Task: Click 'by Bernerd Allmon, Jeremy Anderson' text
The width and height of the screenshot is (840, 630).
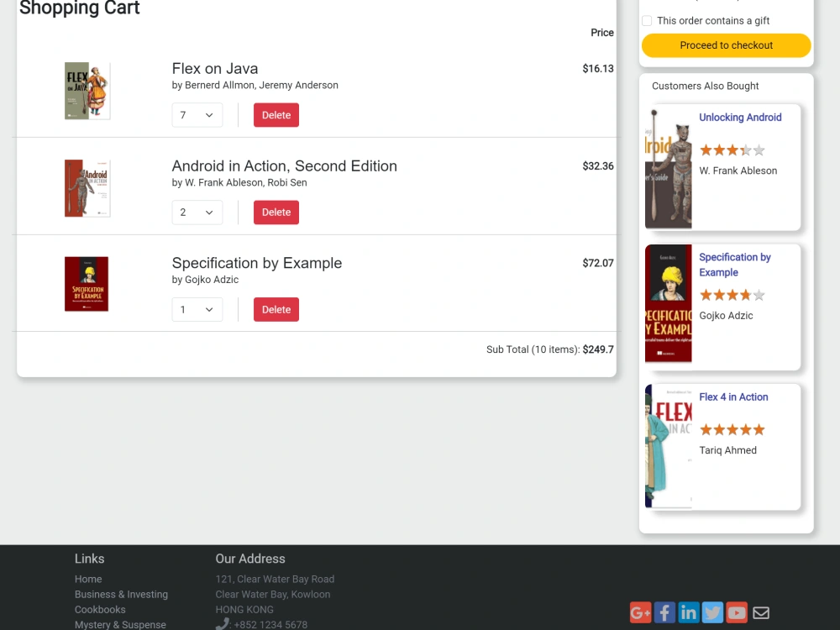Action: click(x=255, y=85)
